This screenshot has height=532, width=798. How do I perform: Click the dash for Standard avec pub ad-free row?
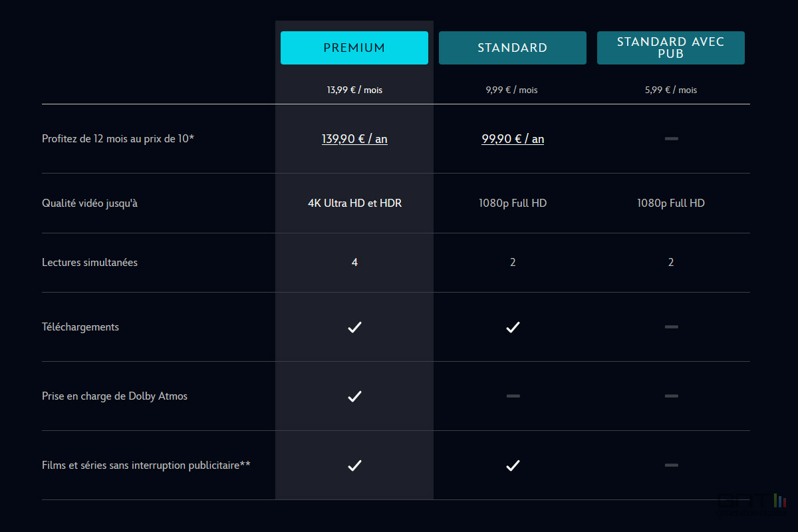click(x=671, y=465)
